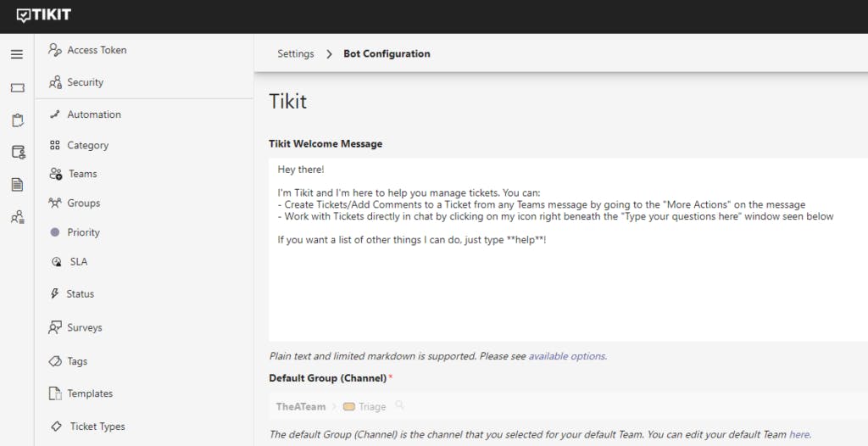Click the Settings breadcrumb link
Screen dimensions: 868x446
tap(295, 53)
